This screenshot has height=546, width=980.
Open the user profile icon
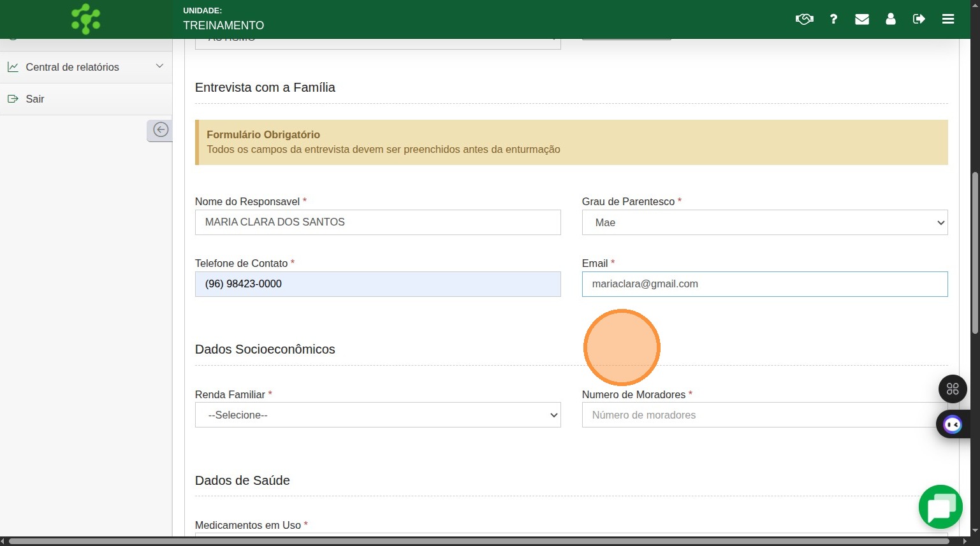891,19
